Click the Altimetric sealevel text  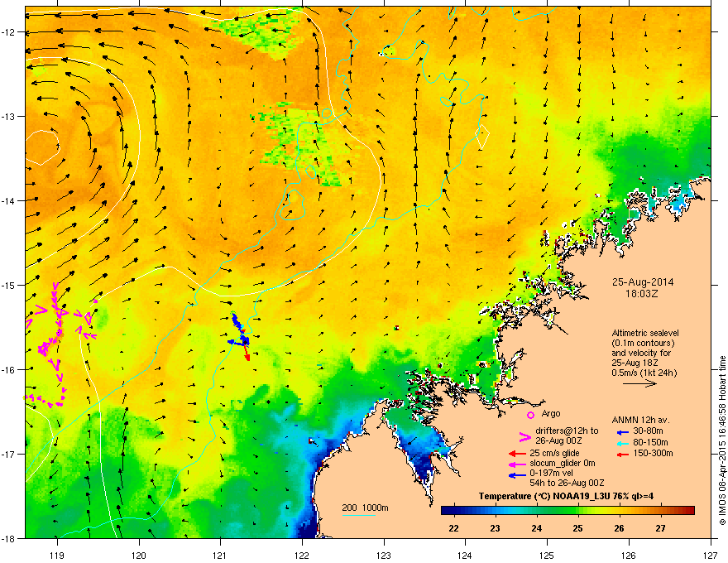645,333
